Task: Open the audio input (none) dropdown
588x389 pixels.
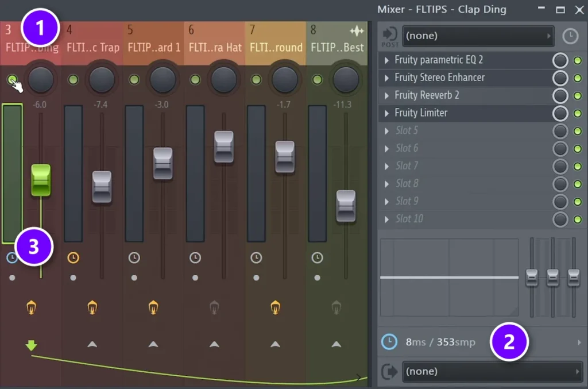Action: coord(478,36)
